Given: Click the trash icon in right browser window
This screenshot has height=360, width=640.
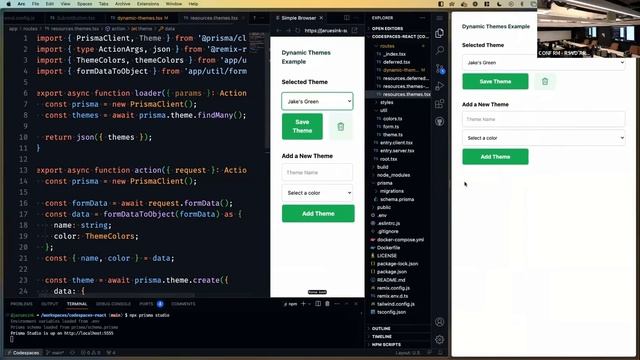Looking at the screenshot, I should 545,82.
